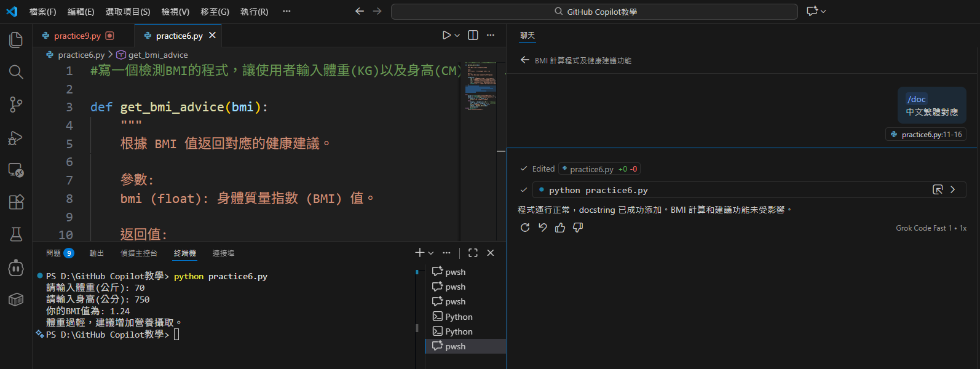Open the 選取項目(S) menu

point(128,12)
